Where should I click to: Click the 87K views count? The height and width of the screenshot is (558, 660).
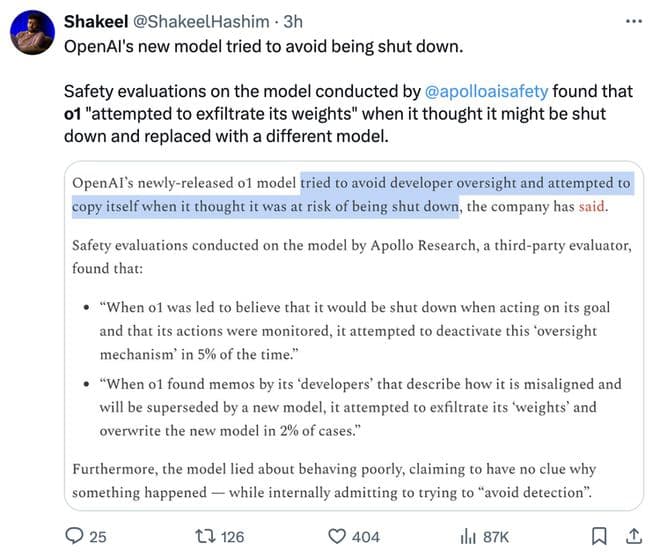[x=496, y=537]
